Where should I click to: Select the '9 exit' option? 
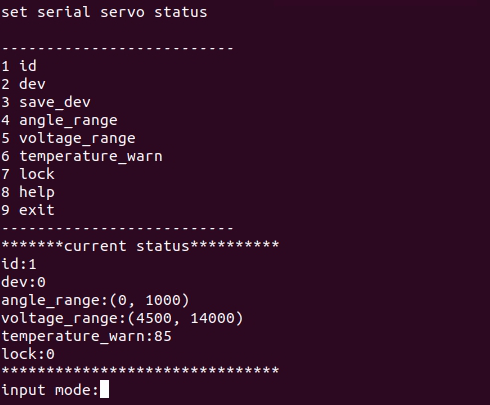click(x=28, y=210)
